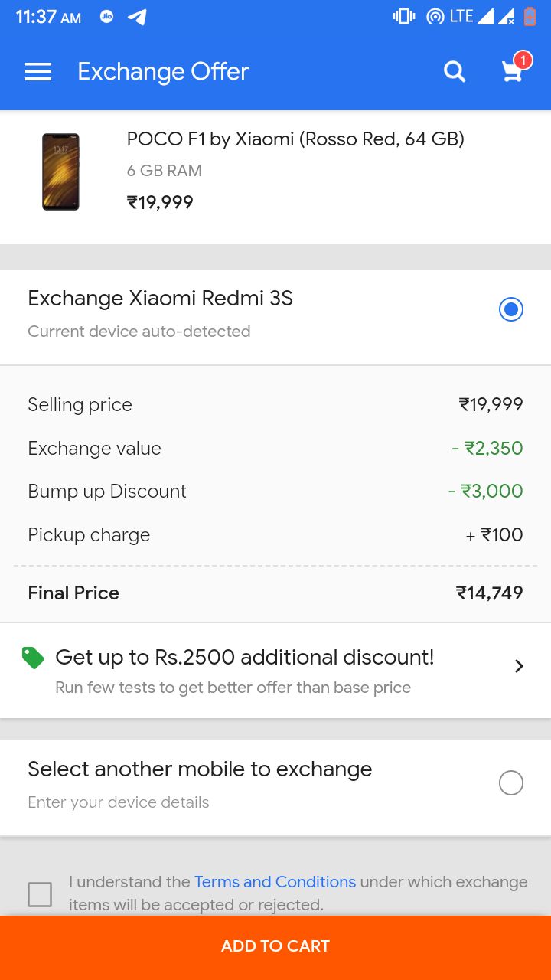This screenshot has height=980, width=551.
Task: Select the Exchange Xiaomi Redmi 3S radio
Action: [x=510, y=309]
